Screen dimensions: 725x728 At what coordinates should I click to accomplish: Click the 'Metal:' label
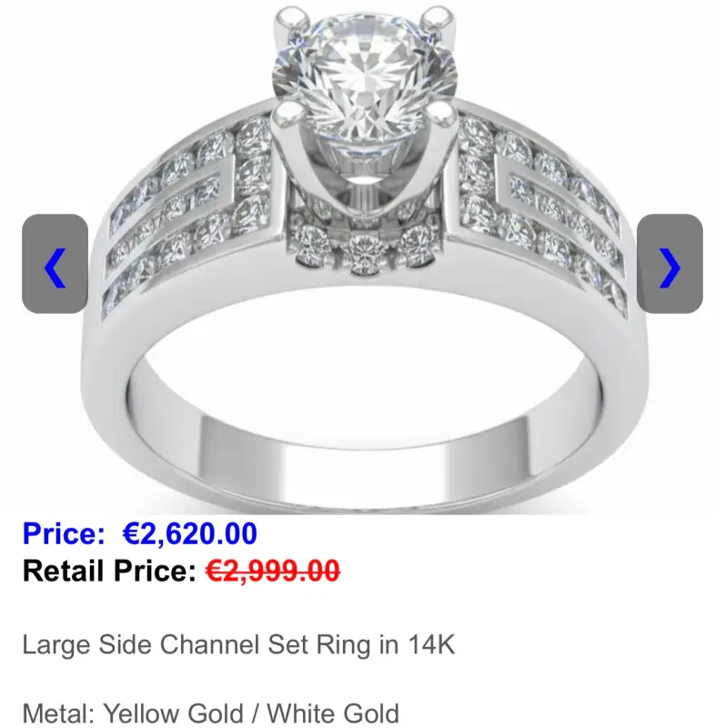pos(58,714)
